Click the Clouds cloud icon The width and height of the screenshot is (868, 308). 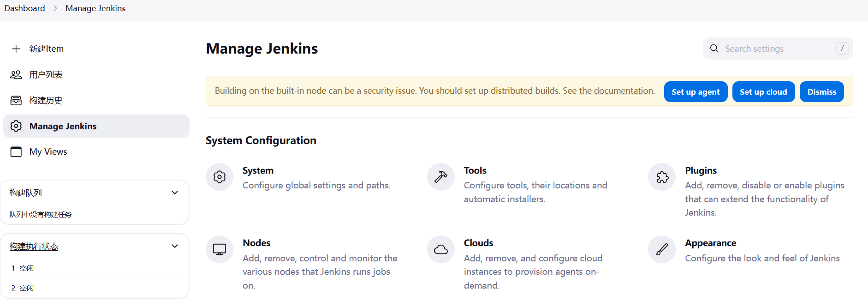[x=441, y=249]
